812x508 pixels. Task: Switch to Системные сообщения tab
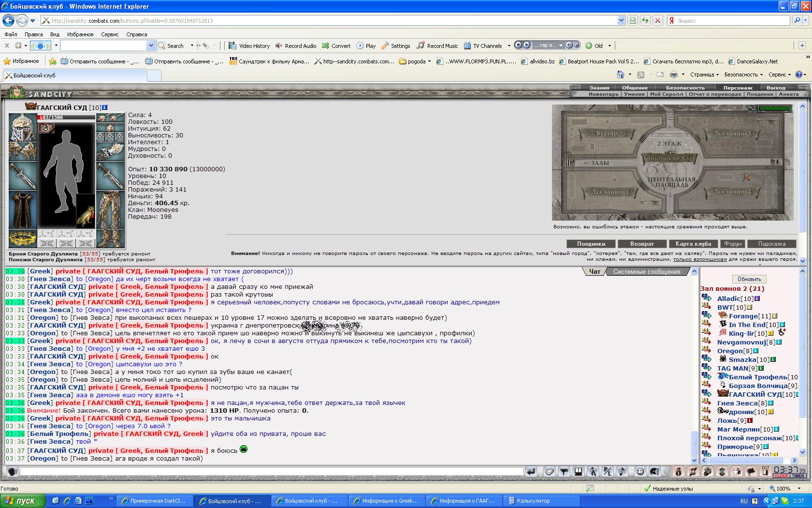646,271
